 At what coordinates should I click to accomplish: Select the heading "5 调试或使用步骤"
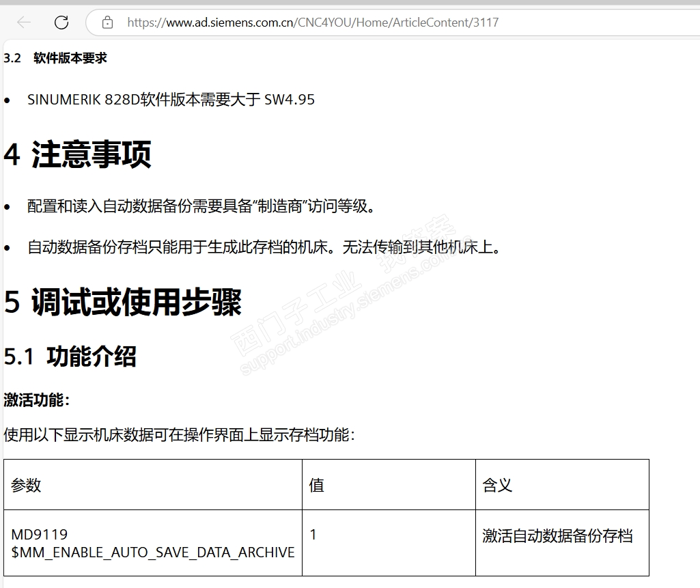coord(123,303)
